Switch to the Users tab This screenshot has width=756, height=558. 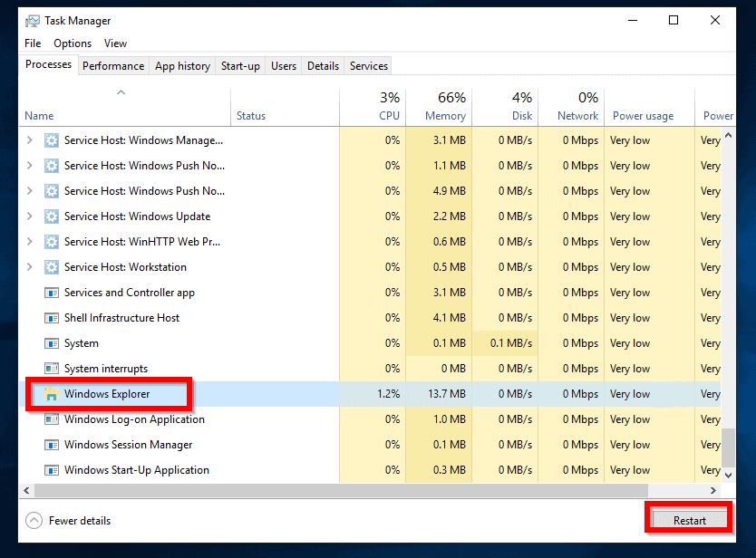coord(284,66)
